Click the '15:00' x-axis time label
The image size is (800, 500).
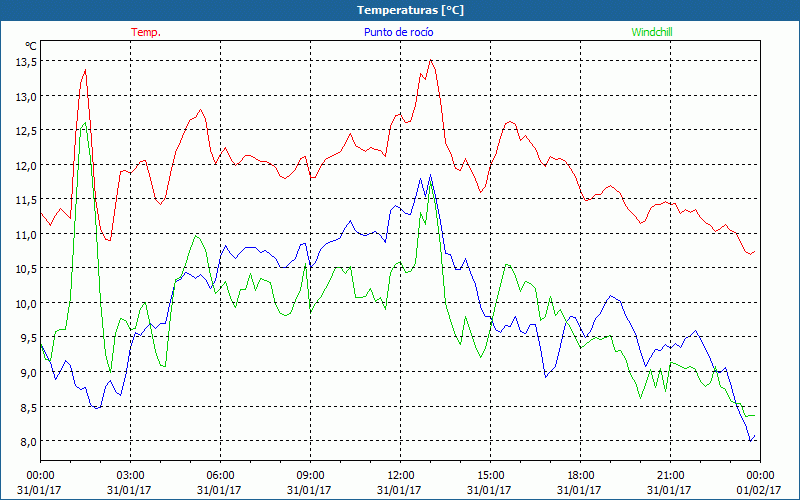click(x=490, y=475)
